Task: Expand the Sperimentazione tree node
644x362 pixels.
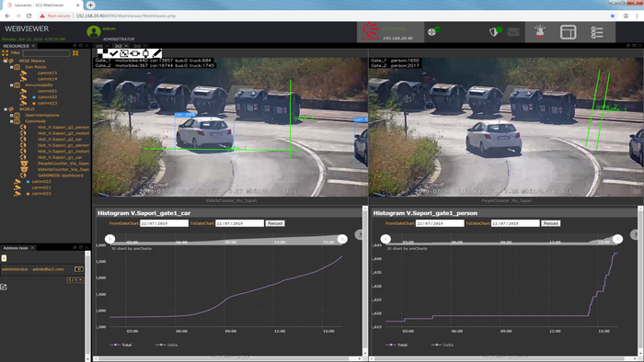Action: pos(11,115)
